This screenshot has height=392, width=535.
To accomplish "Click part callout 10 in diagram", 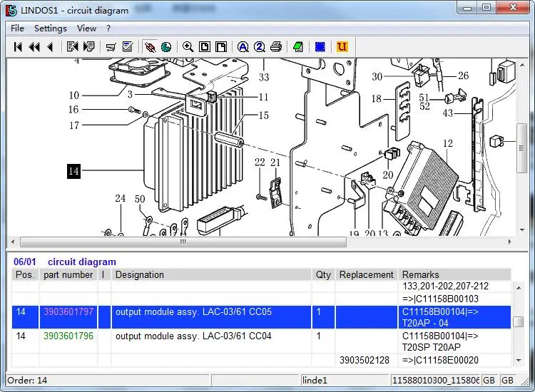I will tap(74, 95).
